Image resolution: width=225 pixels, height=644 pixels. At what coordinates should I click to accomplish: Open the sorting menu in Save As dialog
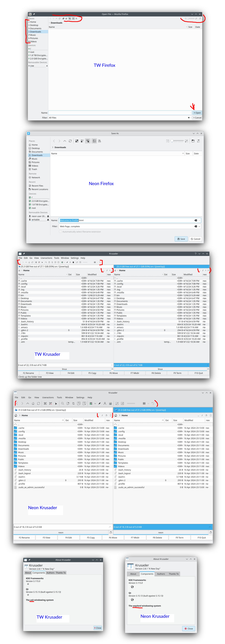tap(99, 141)
